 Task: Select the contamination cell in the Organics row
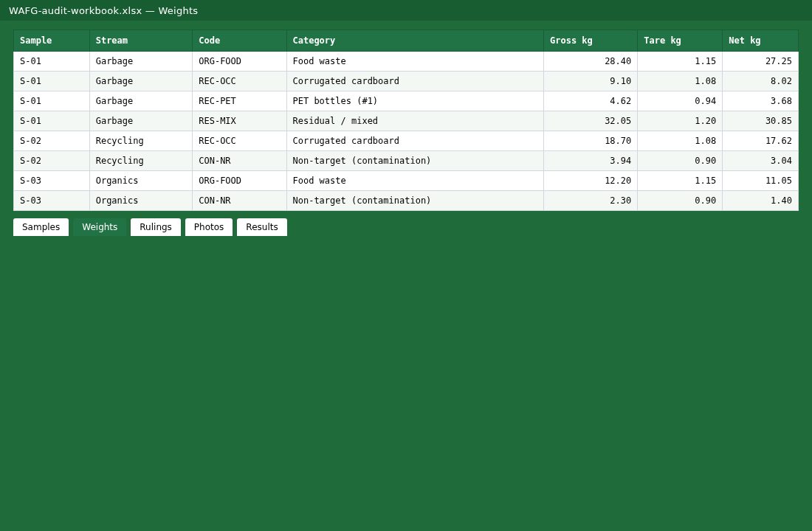tap(415, 201)
